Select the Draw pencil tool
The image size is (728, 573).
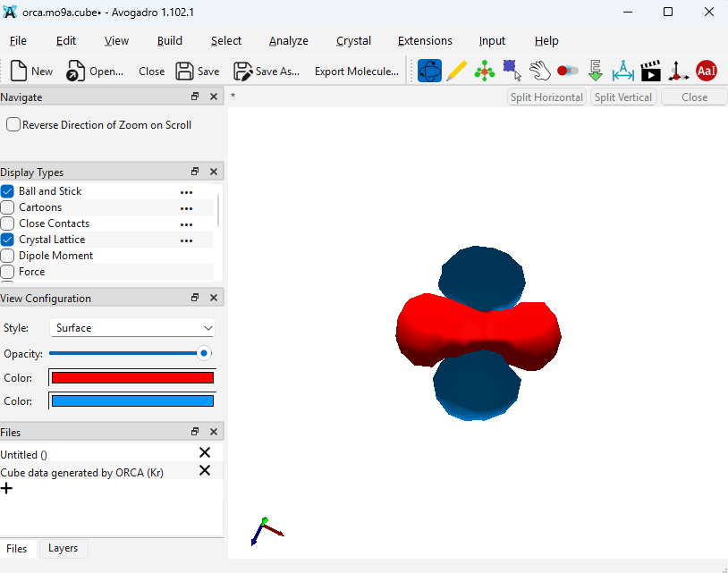[457, 71]
